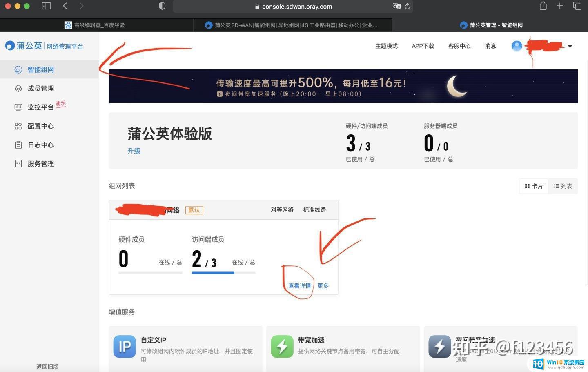This screenshot has width=588, height=372.
Task: Expand the account dropdown arrow
Action: tap(570, 47)
